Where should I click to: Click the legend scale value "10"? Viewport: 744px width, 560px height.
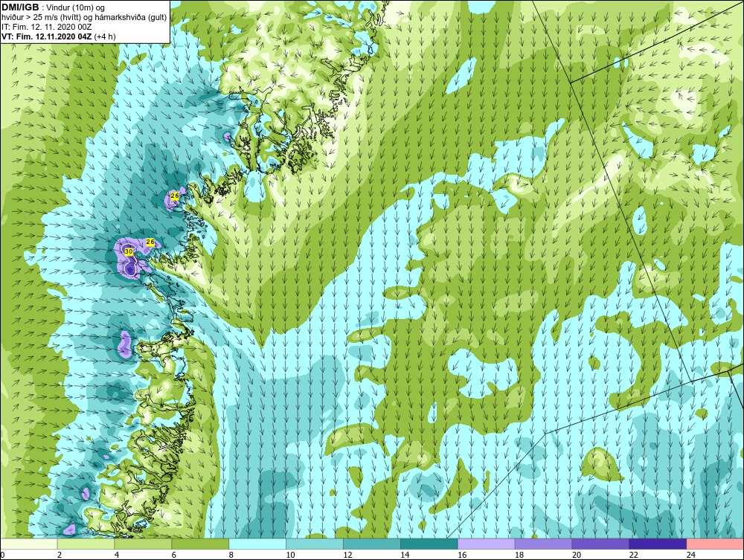(x=290, y=555)
